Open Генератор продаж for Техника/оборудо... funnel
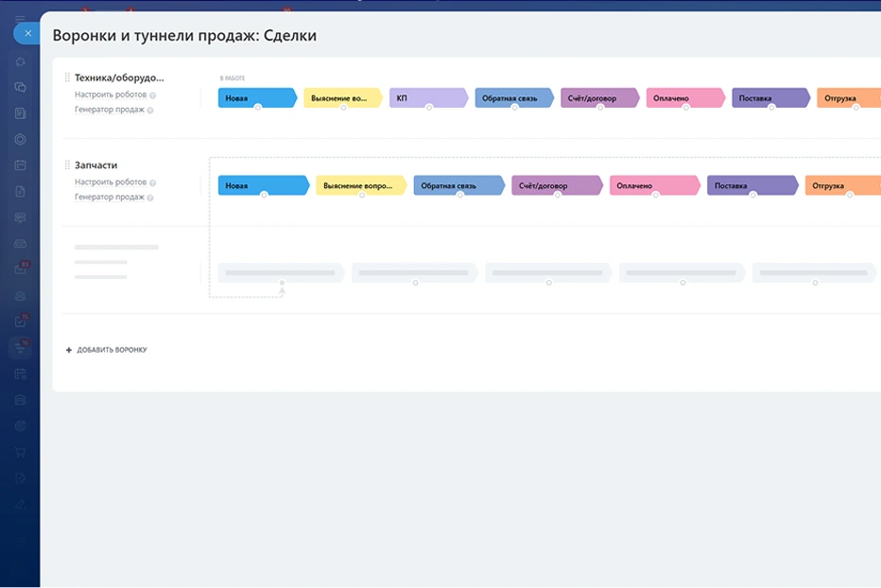This screenshot has width=881, height=588. point(109,110)
